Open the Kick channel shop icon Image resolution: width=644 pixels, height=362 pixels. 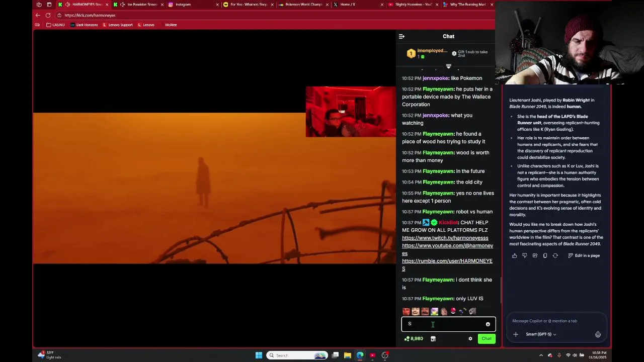tap(433, 339)
